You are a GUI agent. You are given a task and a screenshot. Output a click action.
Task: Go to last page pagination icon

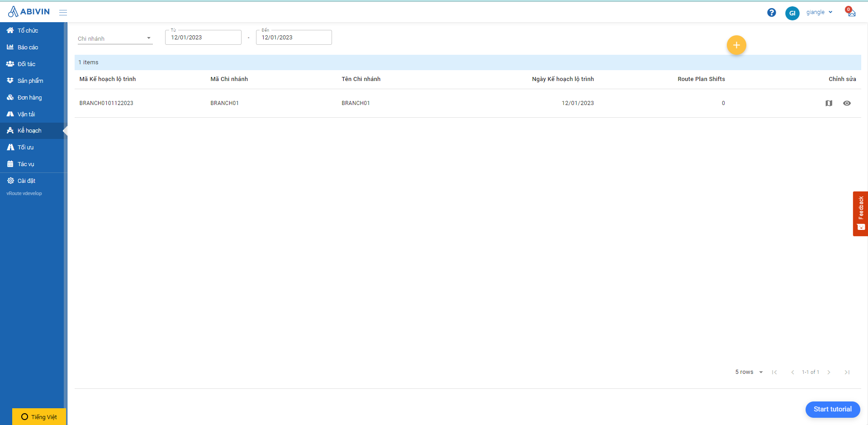click(847, 372)
